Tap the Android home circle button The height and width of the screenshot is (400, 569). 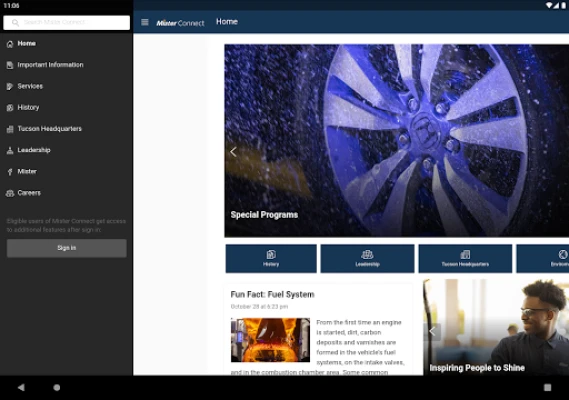tap(57, 388)
